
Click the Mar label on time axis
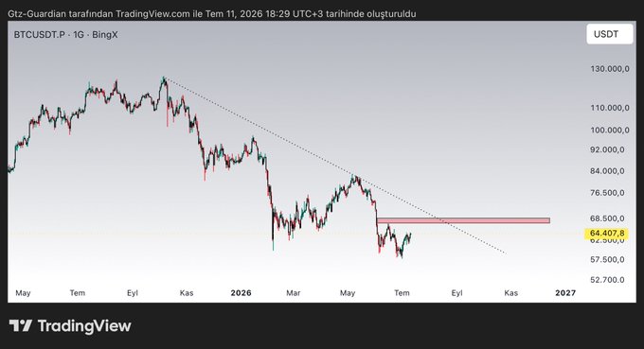click(294, 293)
